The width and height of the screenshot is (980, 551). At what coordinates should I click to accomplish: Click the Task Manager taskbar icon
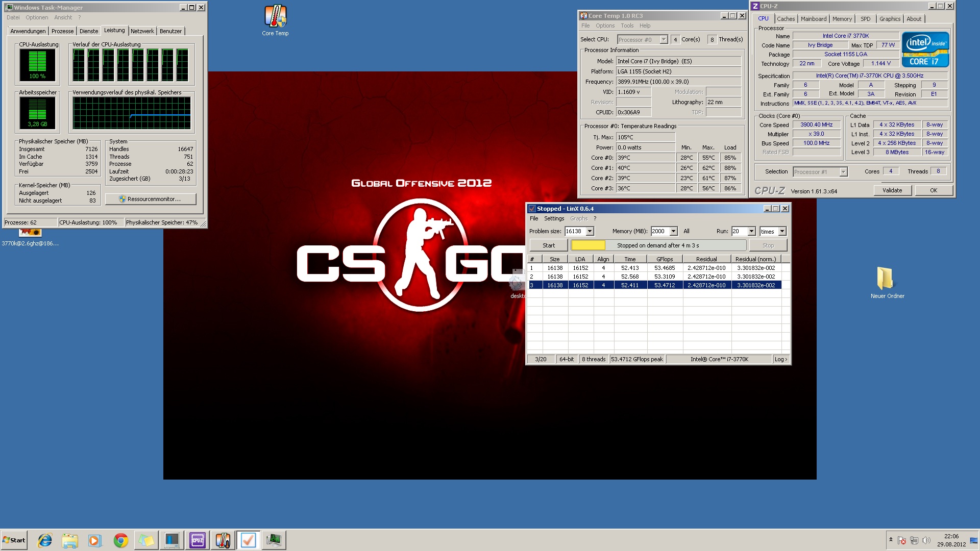[274, 540]
